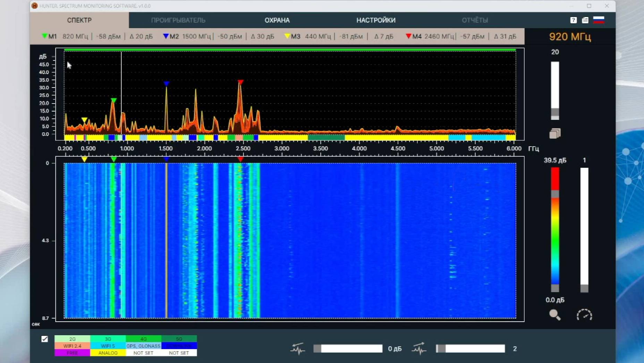This screenshot has height=363, width=644.
Task: Open the ПРОИГРЫВАТЕЛЬ tab
Action: pyautogui.click(x=178, y=20)
